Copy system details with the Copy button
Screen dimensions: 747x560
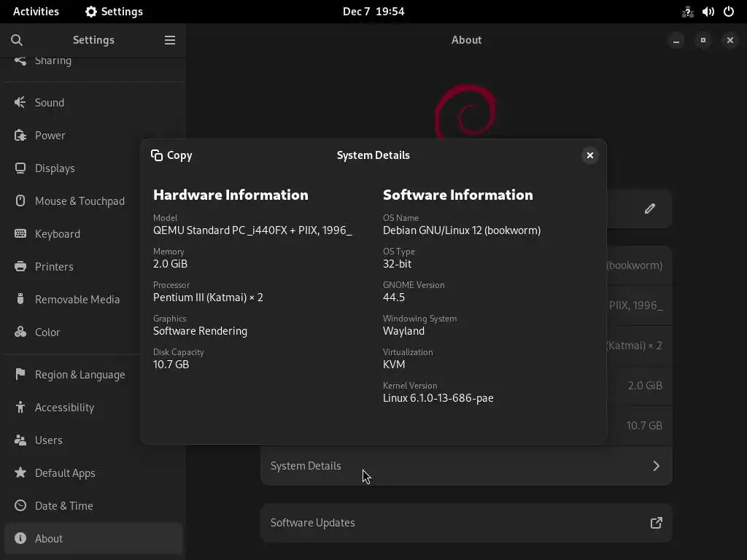coord(171,155)
